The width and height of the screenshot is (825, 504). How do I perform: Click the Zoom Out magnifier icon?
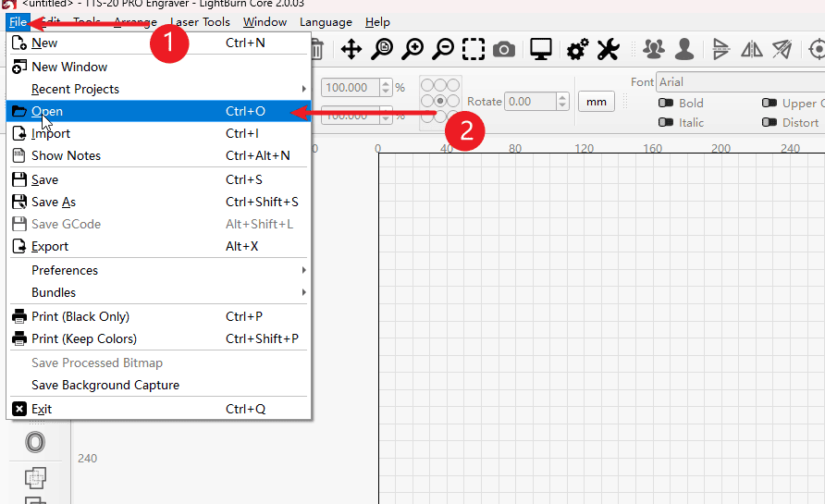[x=443, y=50]
